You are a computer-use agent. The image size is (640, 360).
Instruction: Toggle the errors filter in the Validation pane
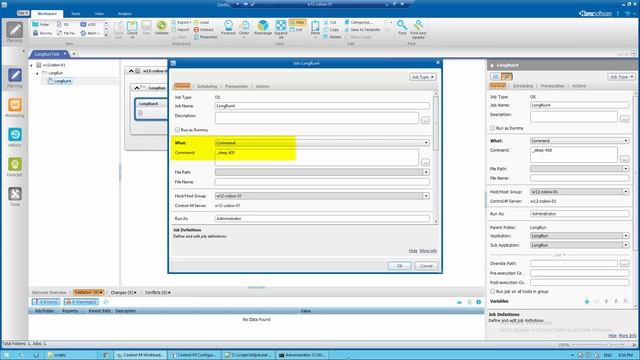(46, 302)
